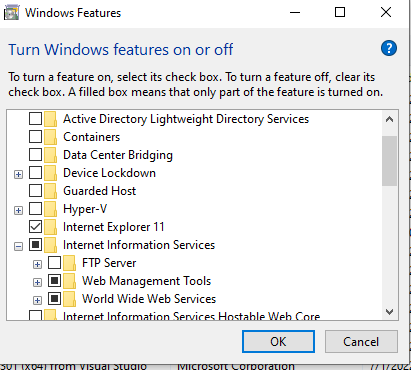Screen dimensions: 411x370
Task: Check the FTP Server checkbox
Action: point(54,263)
